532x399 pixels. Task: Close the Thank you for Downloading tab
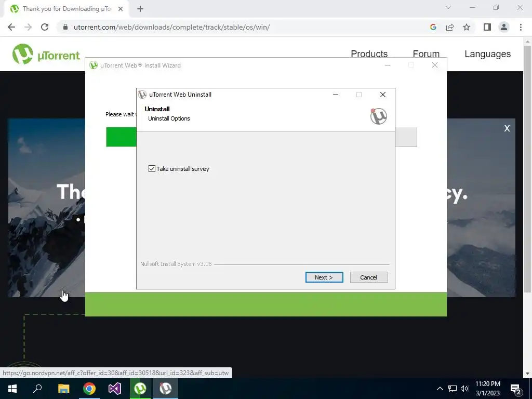point(121,9)
